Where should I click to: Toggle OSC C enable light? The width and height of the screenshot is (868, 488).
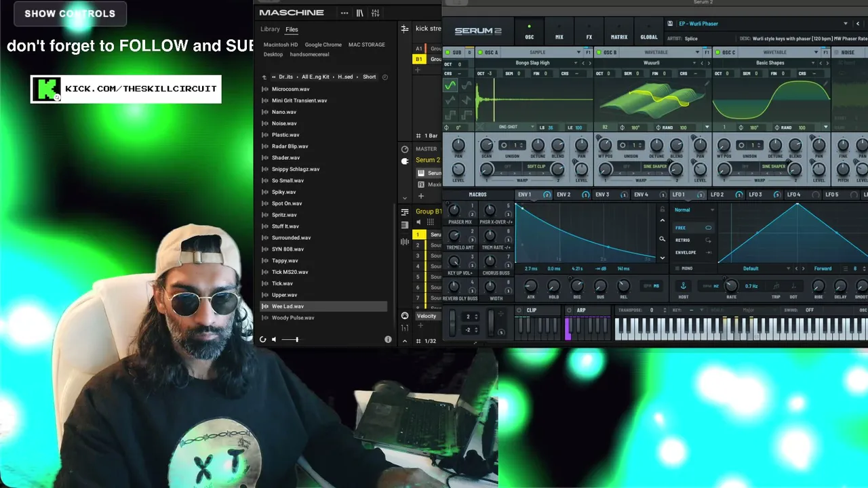[x=717, y=52]
